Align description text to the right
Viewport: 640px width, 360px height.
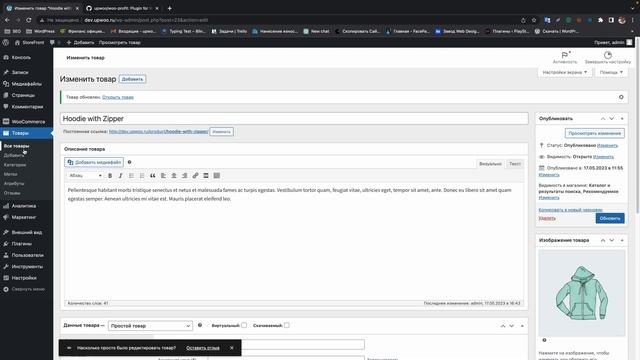point(184,176)
